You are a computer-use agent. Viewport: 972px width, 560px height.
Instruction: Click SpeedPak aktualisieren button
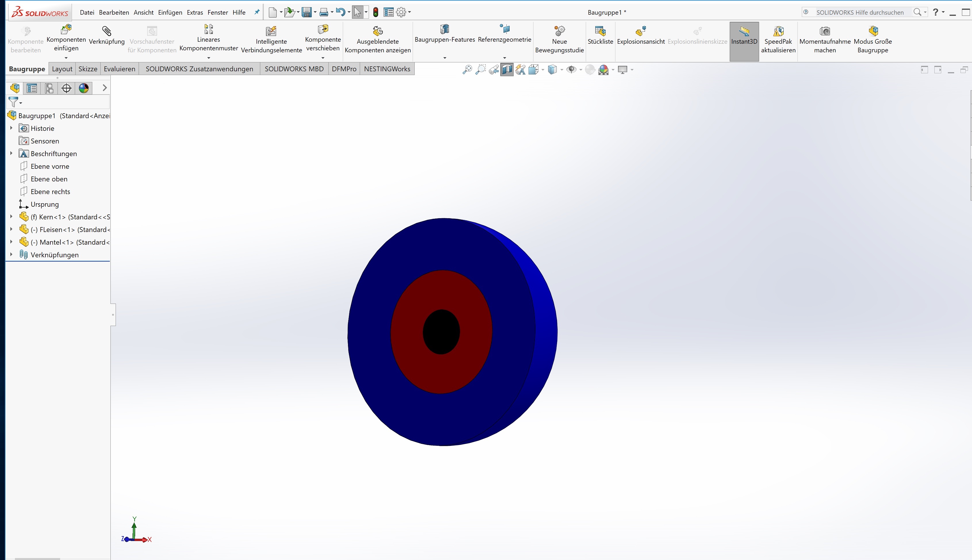(778, 40)
